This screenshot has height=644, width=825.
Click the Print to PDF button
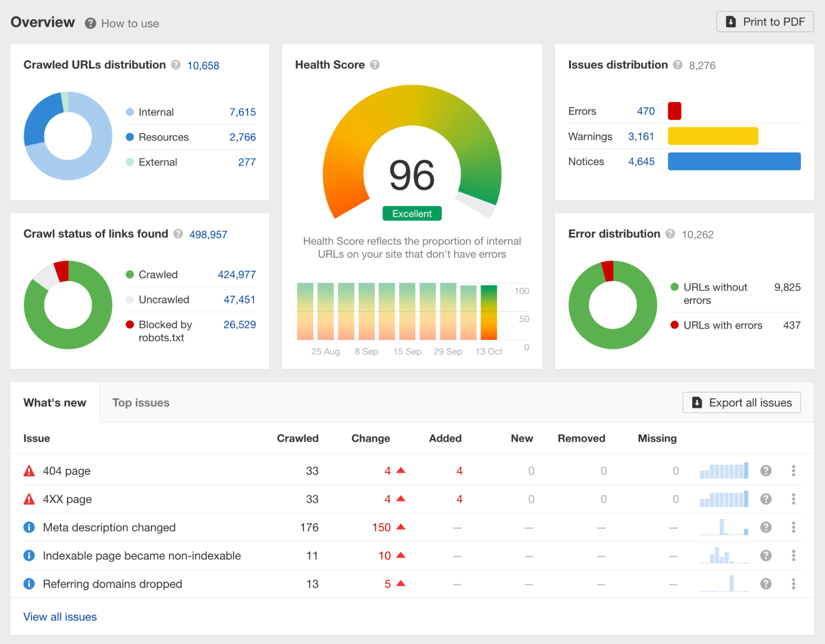click(765, 21)
